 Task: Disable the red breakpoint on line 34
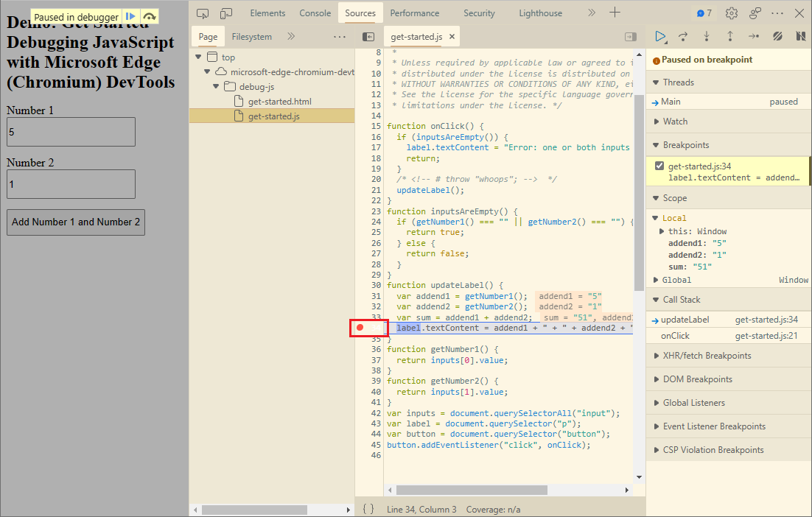(360, 326)
